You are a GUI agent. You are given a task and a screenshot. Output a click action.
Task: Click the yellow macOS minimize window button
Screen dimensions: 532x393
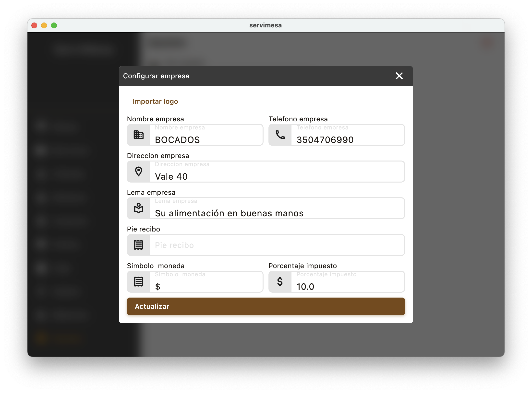coord(44,25)
